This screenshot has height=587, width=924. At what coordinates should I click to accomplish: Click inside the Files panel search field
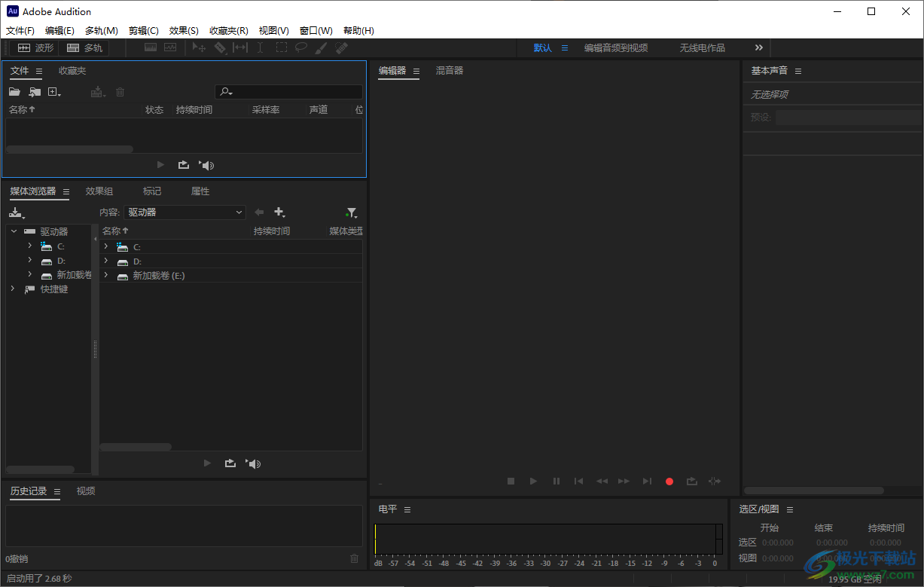pos(288,91)
